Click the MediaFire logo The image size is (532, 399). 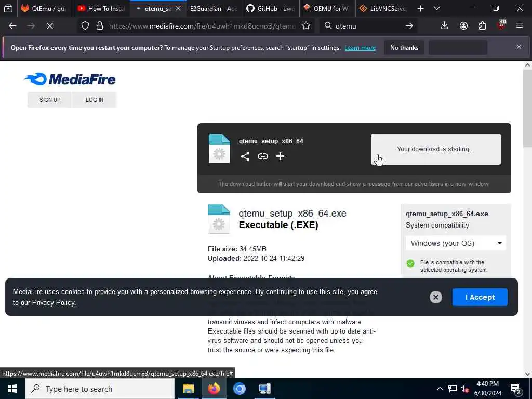(70, 79)
